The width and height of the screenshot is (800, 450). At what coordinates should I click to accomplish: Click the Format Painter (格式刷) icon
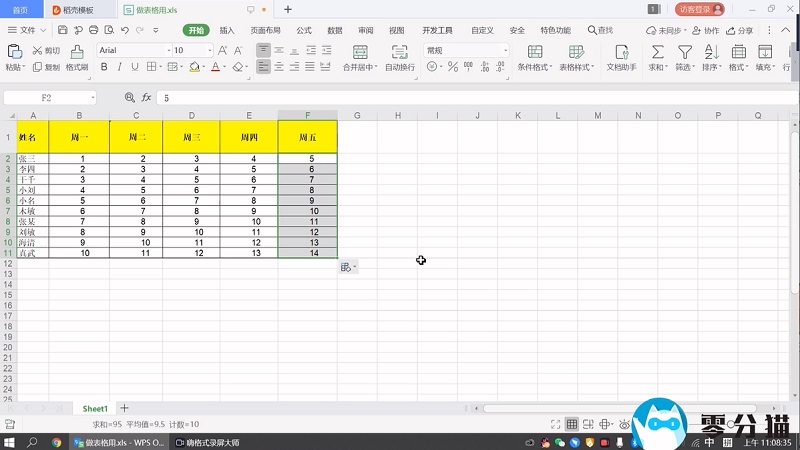pyautogui.click(x=77, y=51)
